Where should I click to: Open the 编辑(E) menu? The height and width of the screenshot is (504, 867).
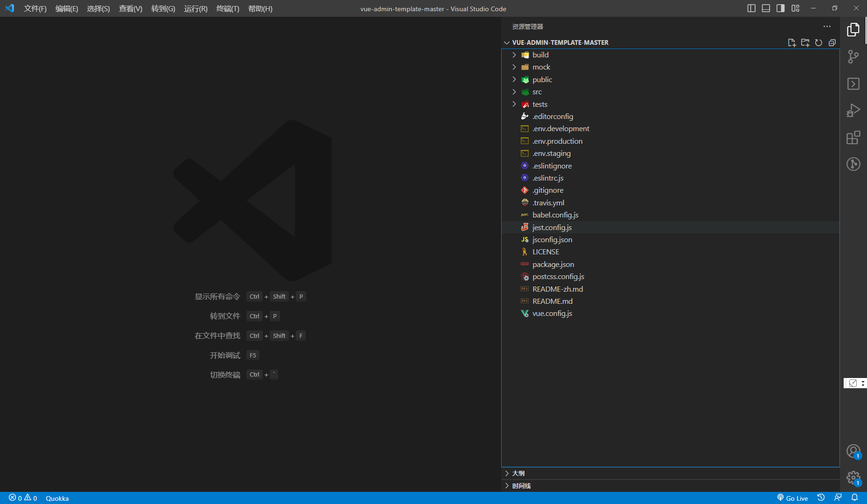[x=67, y=8]
